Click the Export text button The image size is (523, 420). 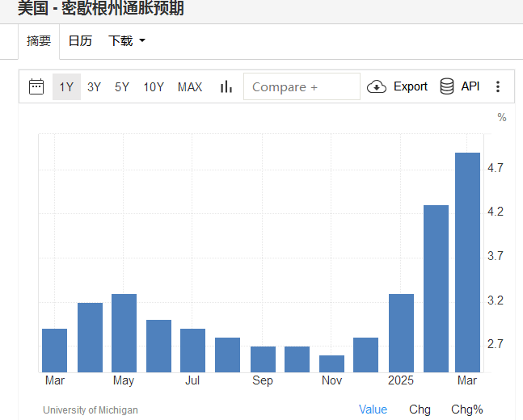click(410, 86)
